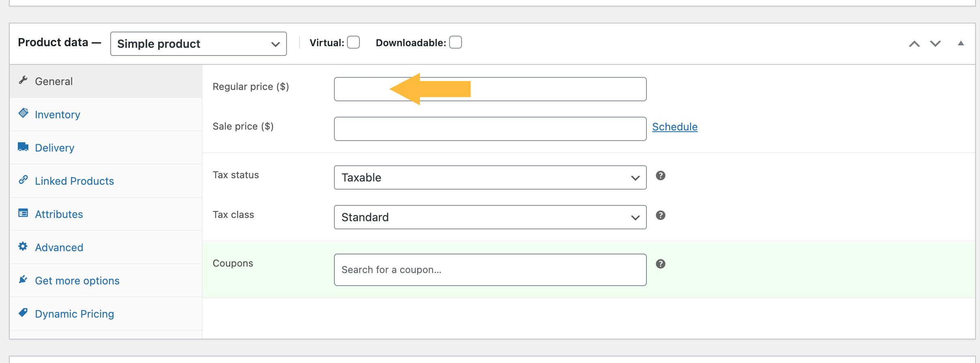Tick the Downloadable checkbox
The image size is (980, 363).
pyautogui.click(x=456, y=42)
